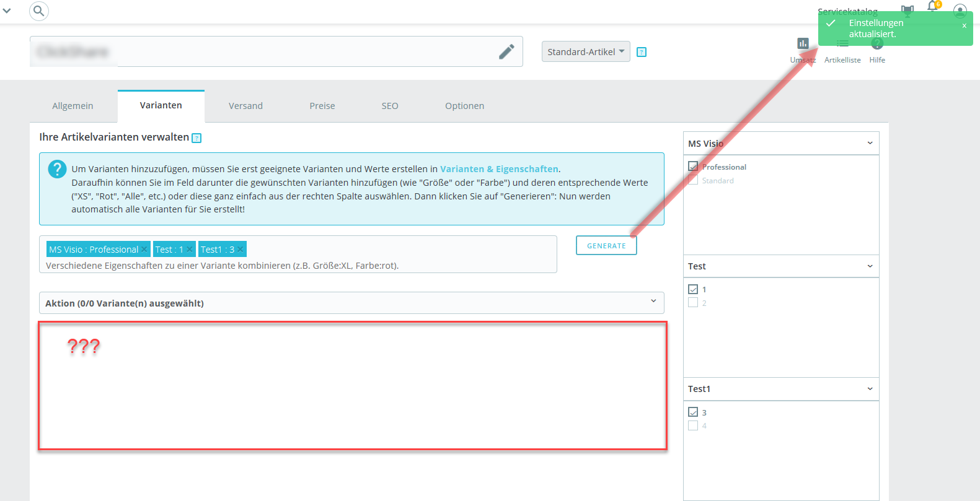Image resolution: width=980 pixels, height=501 pixels.
Task: Uncheck the Professional checkbox
Action: point(693,167)
